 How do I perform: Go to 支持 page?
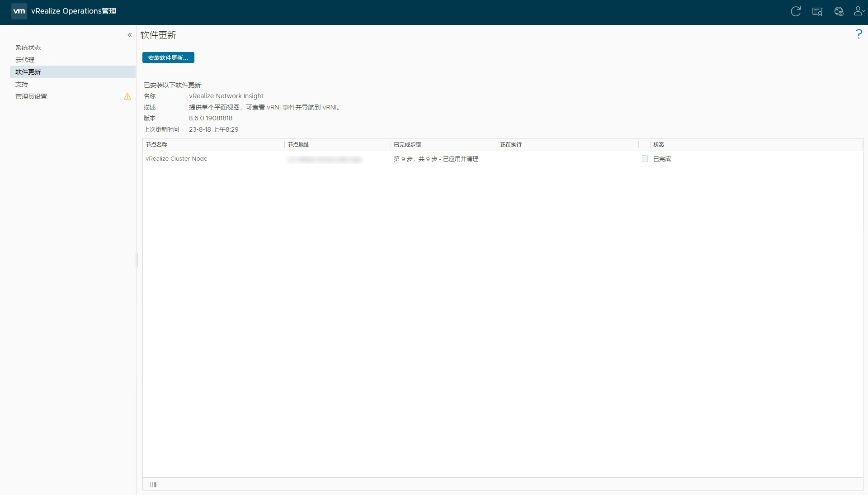[22, 84]
